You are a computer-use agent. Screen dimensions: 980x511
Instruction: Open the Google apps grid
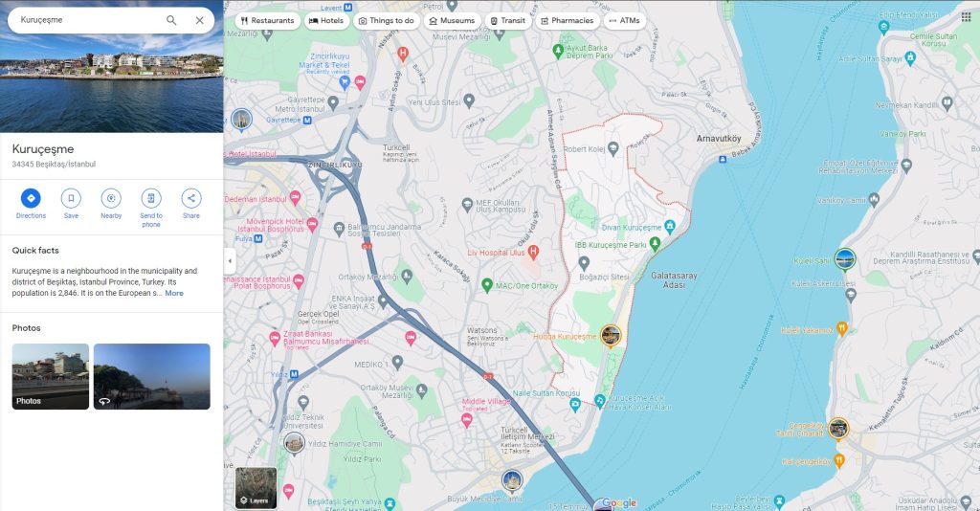point(966,17)
